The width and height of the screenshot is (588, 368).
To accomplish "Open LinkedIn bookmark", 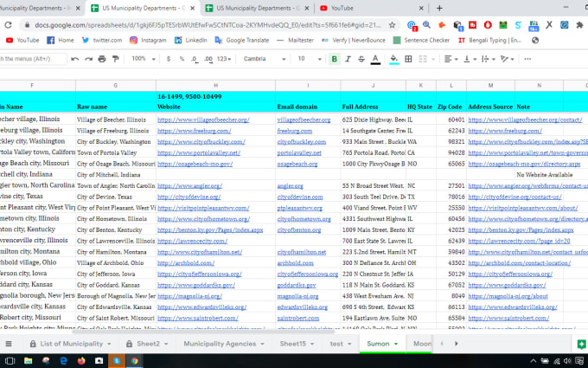I will pos(191,40).
